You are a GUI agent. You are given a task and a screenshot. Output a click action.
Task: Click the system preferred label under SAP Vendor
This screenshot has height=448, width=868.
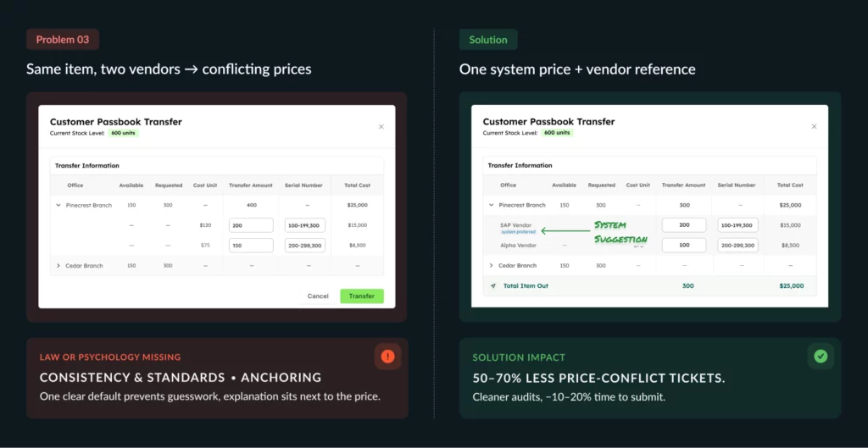(x=518, y=231)
